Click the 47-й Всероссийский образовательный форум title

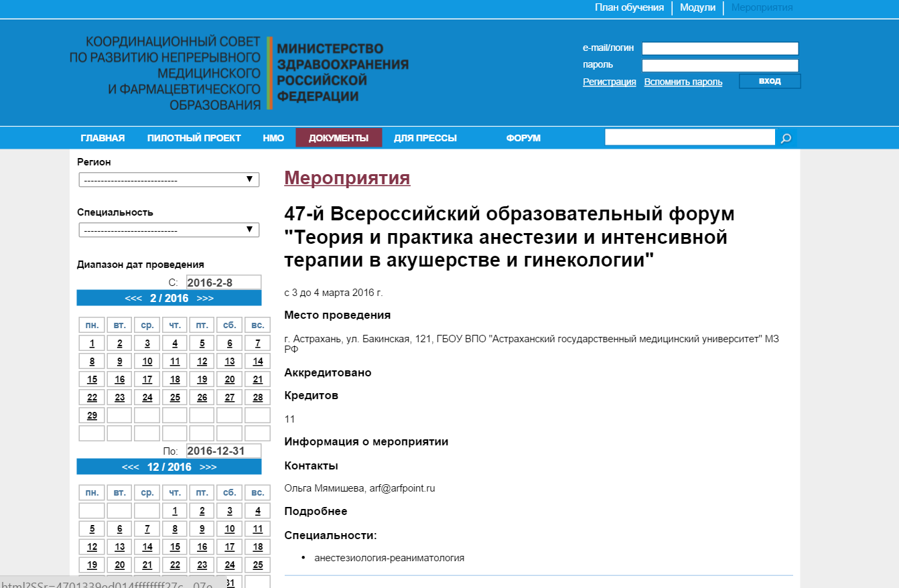(x=509, y=237)
